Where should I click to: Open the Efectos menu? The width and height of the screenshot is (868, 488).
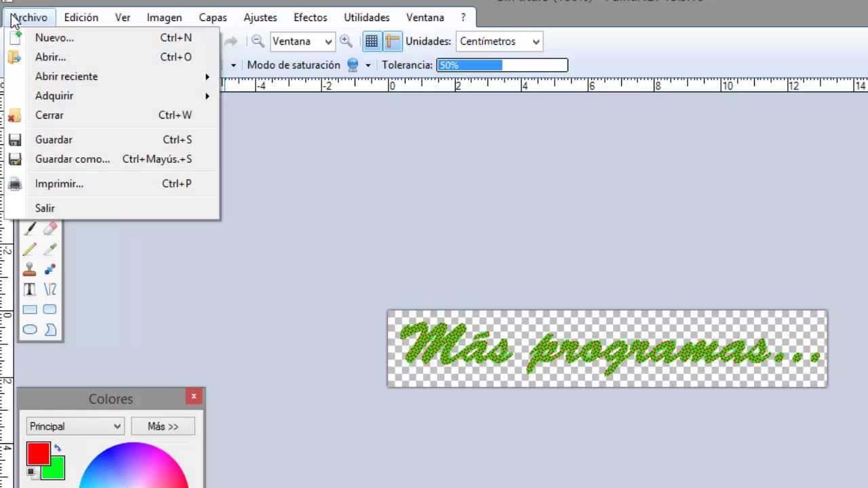click(311, 18)
